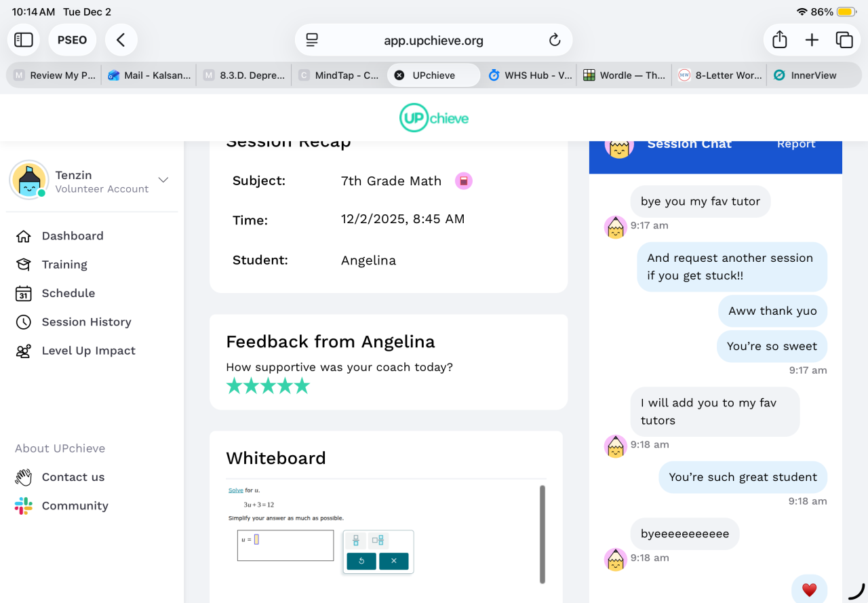This screenshot has width=868, height=603.
Task: Click the Schedule calendar icon
Action: [24, 293]
